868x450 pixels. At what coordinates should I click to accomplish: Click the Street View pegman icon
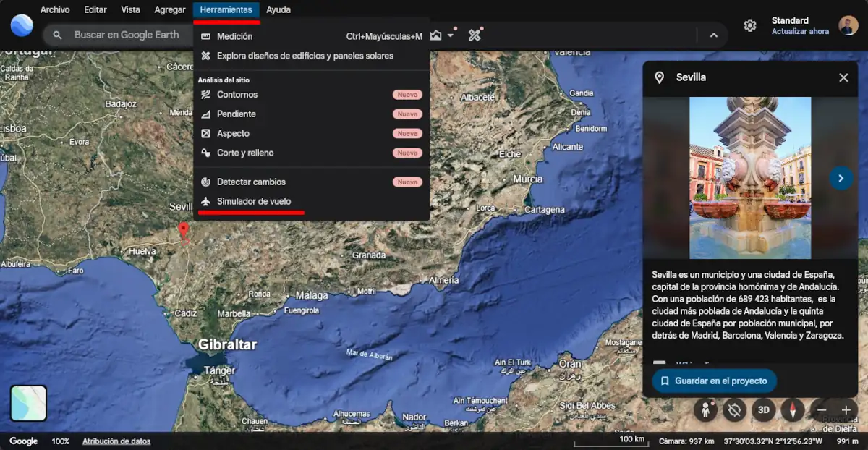[x=705, y=410]
